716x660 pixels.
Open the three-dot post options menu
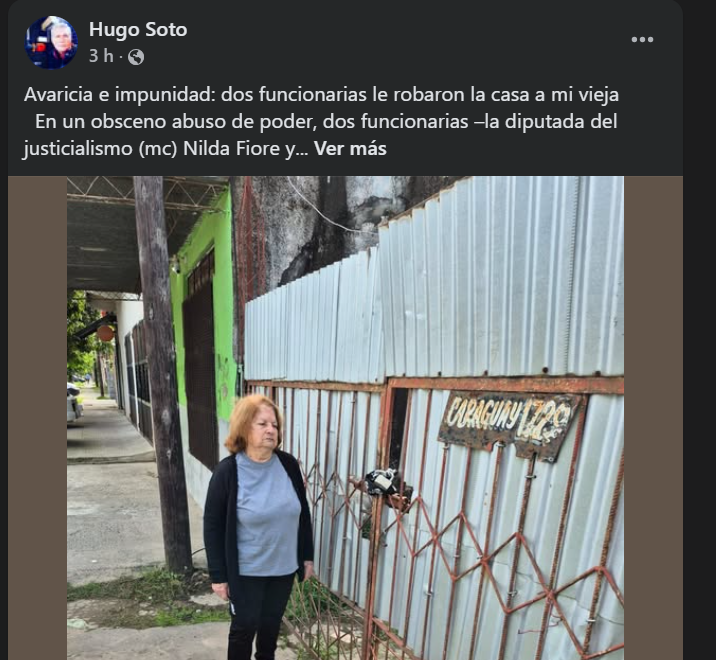(642, 40)
